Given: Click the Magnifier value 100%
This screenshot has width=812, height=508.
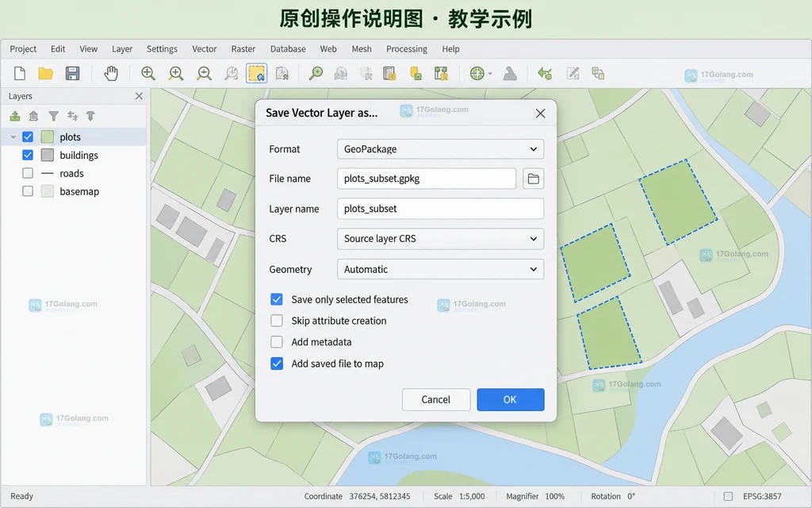Looking at the screenshot, I should pyautogui.click(x=554, y=496).
